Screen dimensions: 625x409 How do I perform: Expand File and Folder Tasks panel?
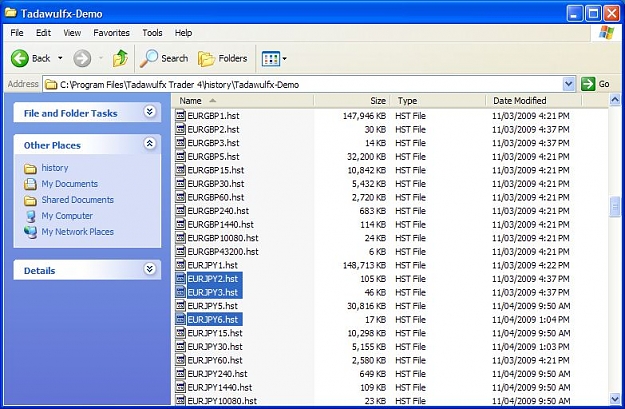tap(149, 112)
